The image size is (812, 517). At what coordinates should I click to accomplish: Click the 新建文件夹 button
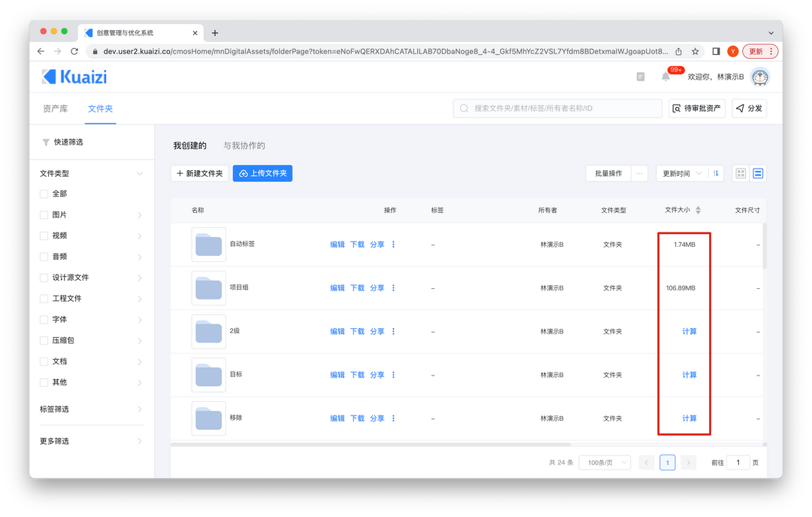[200, 173]
